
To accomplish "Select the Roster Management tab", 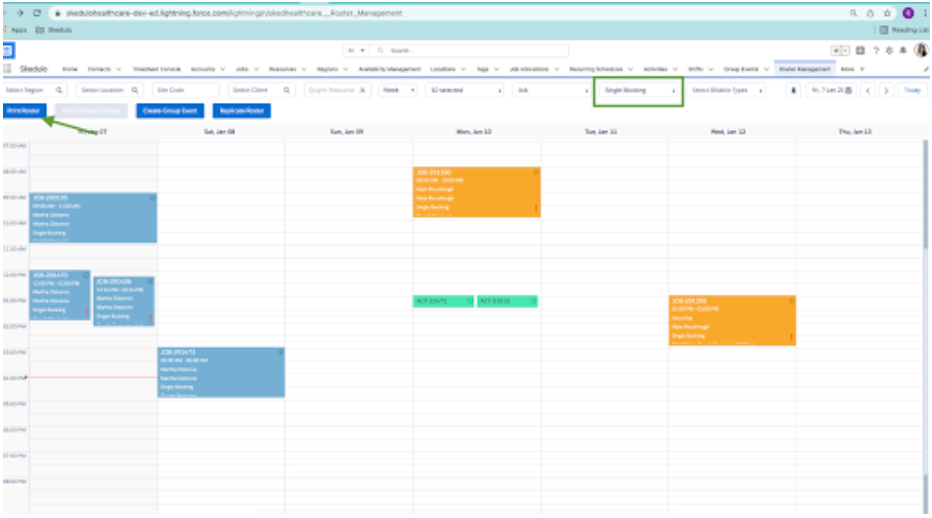I will pyautogui.click(x=804, y=70).
